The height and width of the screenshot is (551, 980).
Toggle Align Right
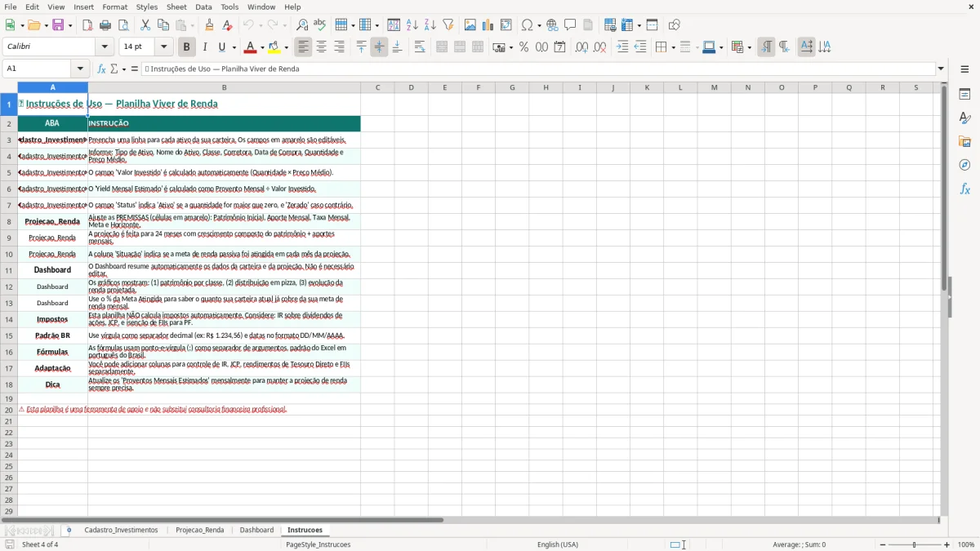339,47
